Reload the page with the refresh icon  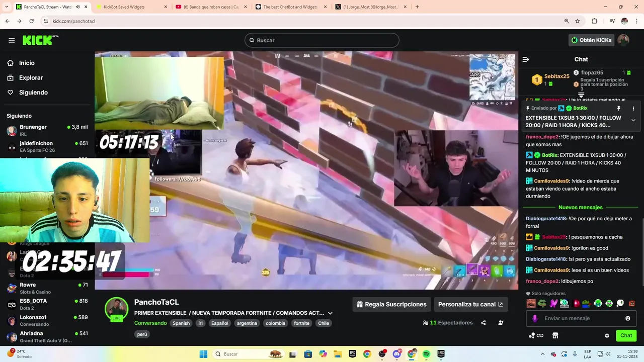31,21
